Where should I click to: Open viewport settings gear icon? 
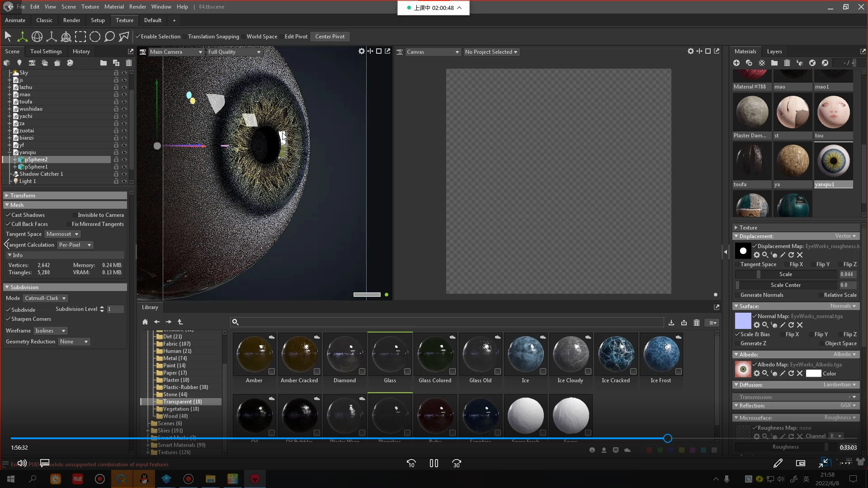pyautogui.click(x=361, y=52)
